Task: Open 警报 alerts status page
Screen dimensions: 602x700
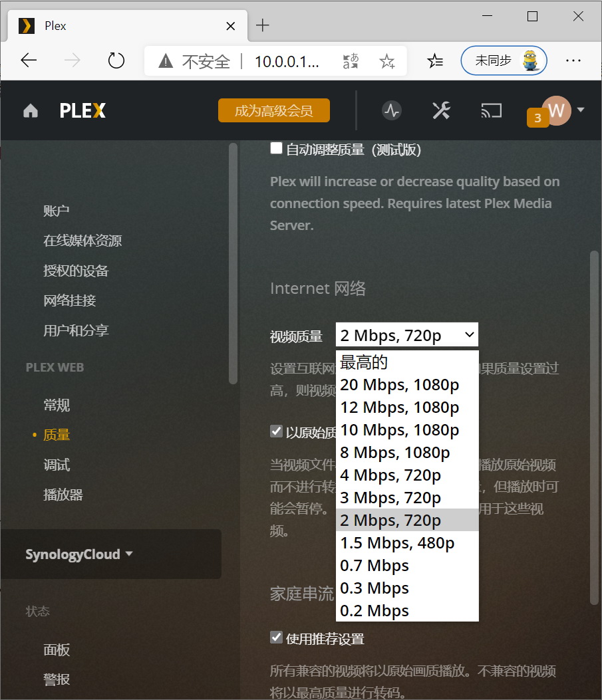Action: pyautogui.click(x=57, y=679)
